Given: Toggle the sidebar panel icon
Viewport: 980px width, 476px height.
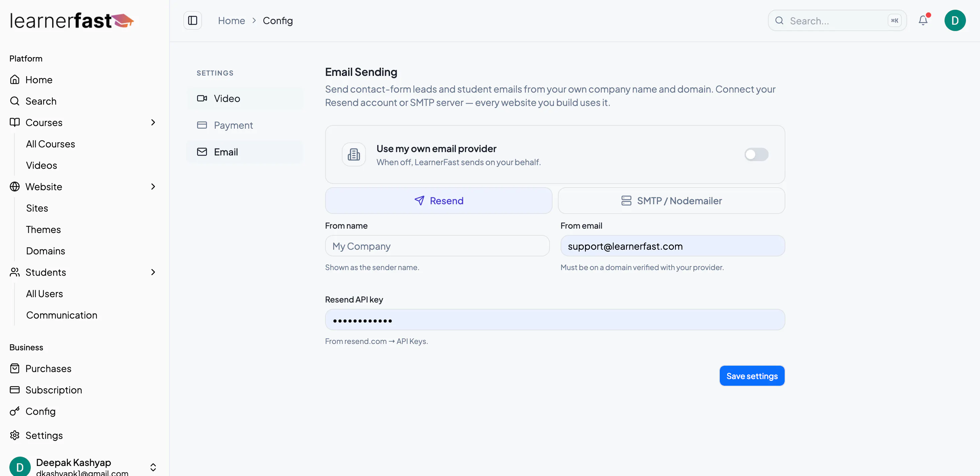Looking at the screenshot, I should [193, 20].
